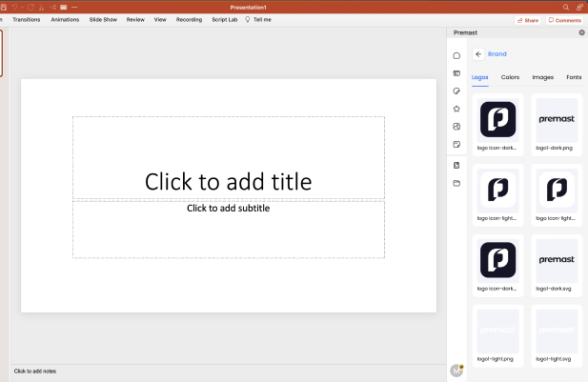Insert the logo1-dark.png premast logo
Viewport: 588px width, 382px height.
(x=557, y=125)
